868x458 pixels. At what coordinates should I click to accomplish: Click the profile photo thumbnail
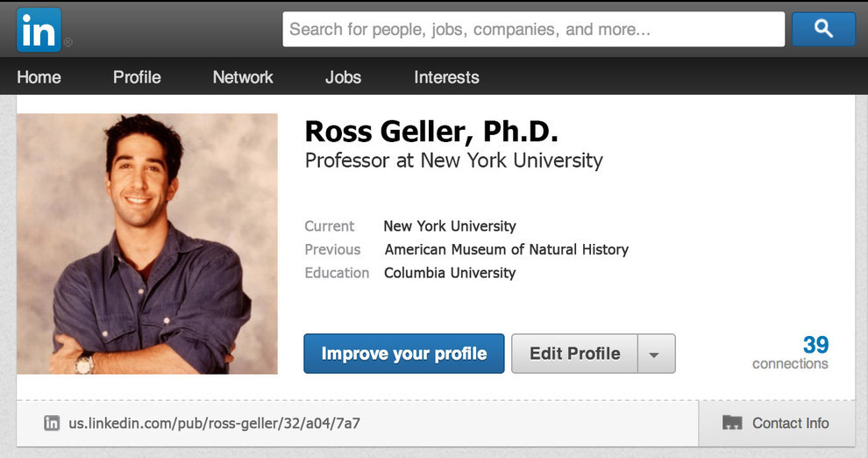[x=147, y=244]
